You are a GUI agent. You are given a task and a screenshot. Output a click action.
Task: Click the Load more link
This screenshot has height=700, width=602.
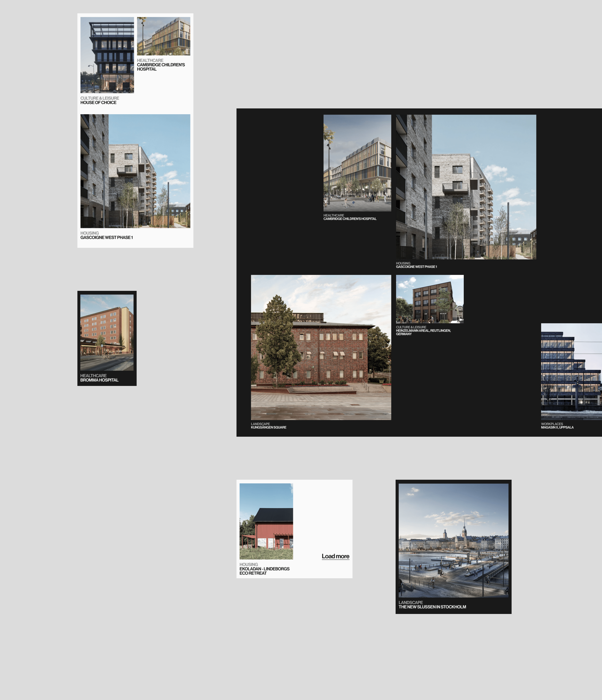click(335, 556)
